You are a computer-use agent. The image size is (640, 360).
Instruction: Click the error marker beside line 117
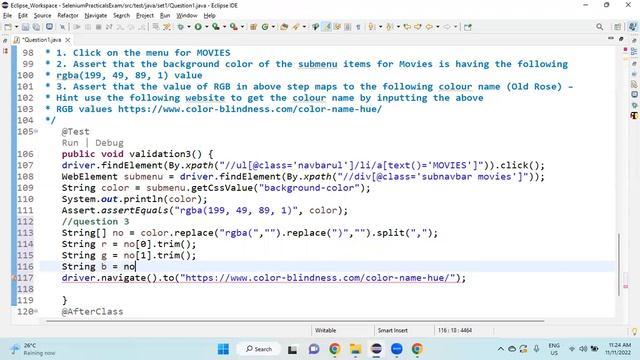click(14, 278)
